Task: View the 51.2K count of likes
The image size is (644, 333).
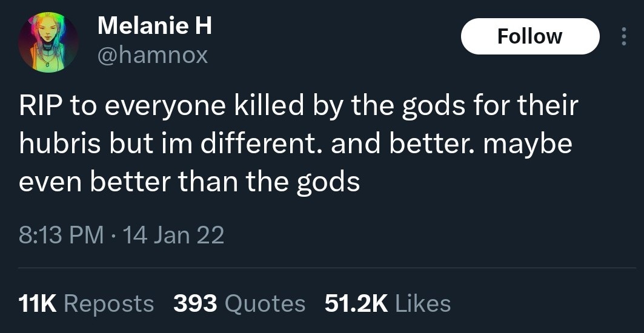Action: click(x=356, y=303)
